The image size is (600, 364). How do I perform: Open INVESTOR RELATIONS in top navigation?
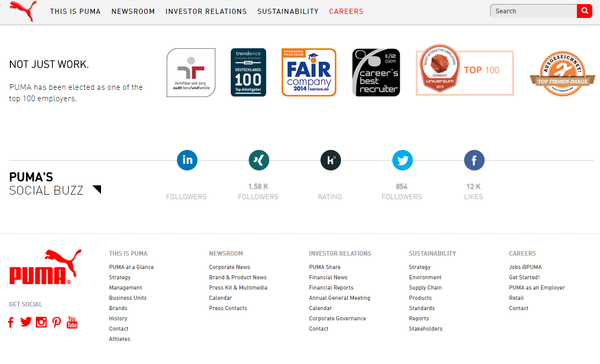coord(206,11)
